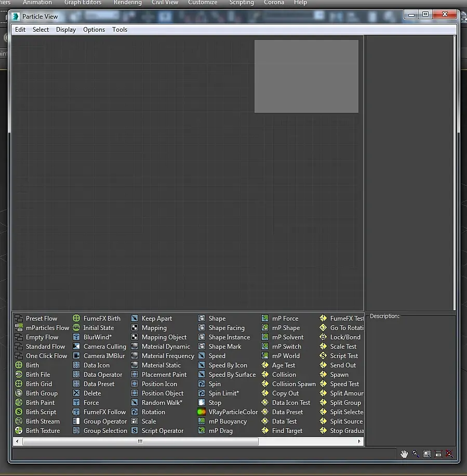Click the light gray navigator thumbnail

click(x=306, y=76)
